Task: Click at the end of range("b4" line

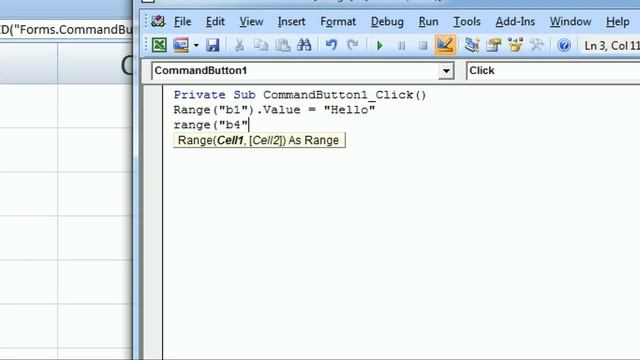Action: (x=249, y=125)
